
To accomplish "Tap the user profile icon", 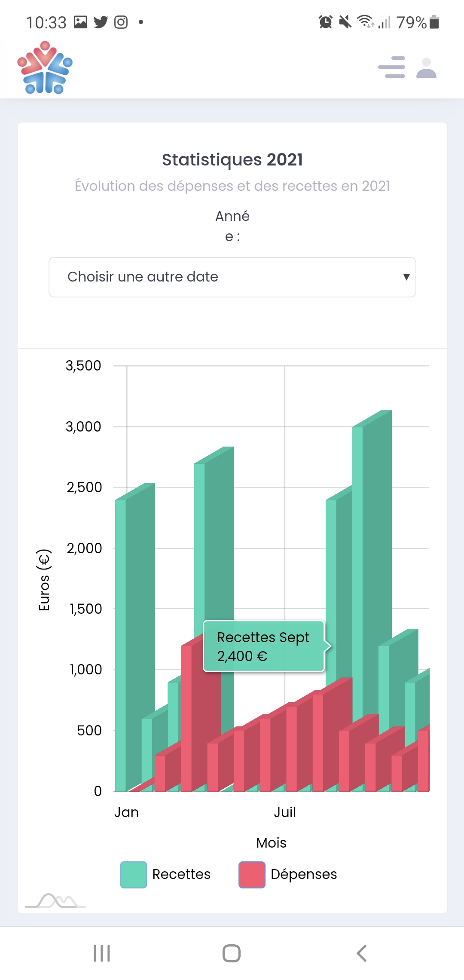I will (x=426, y=68).
